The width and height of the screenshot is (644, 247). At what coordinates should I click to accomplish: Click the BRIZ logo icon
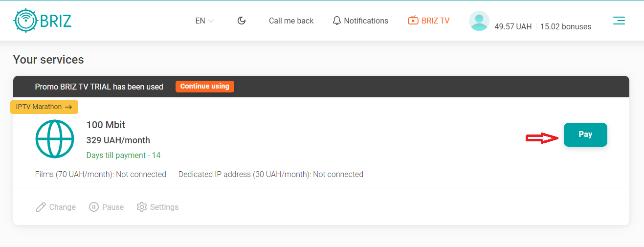[x=25, y=21]
